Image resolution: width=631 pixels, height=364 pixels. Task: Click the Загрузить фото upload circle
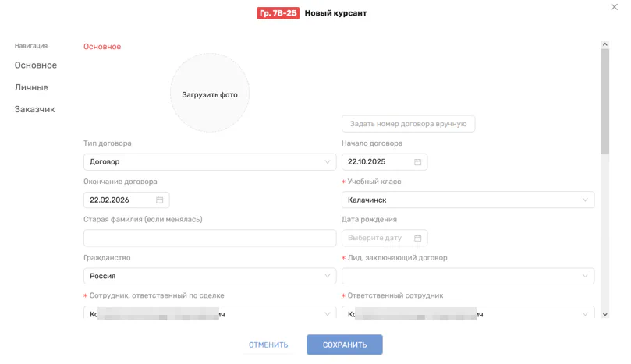[x=210, y=94]
